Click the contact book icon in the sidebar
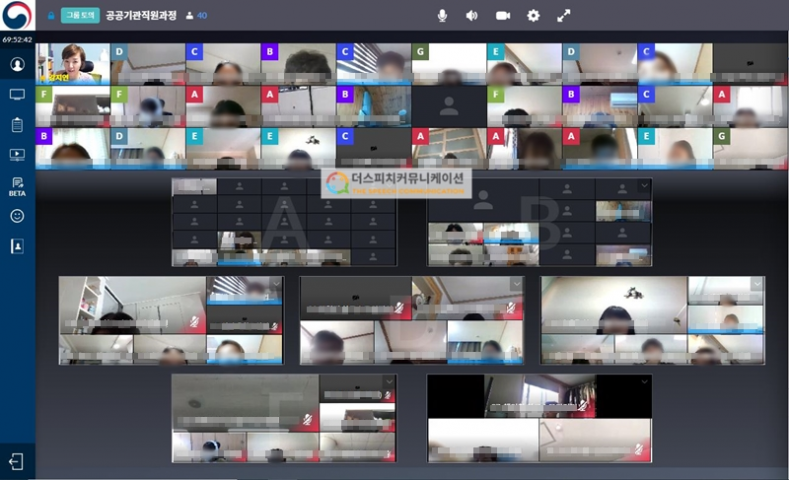The width and height of the screenshot is (789, 480). coord(17,246)
